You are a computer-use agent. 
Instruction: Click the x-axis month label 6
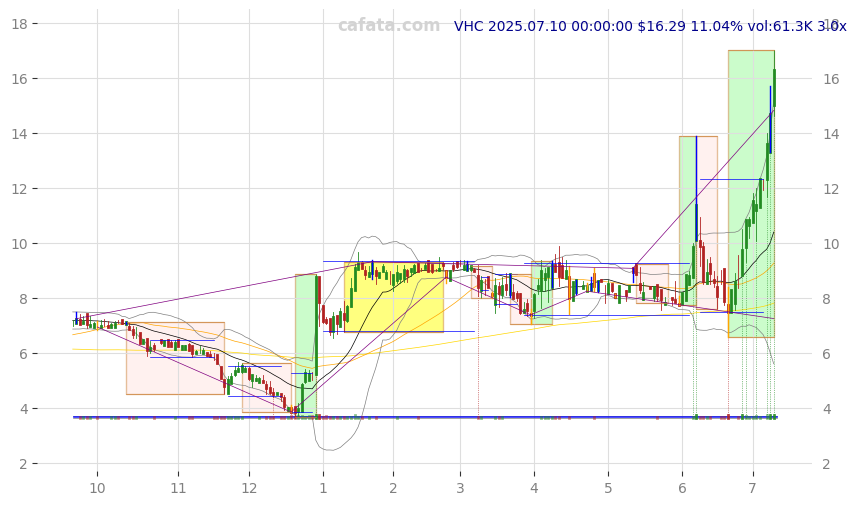coord(682,488)
